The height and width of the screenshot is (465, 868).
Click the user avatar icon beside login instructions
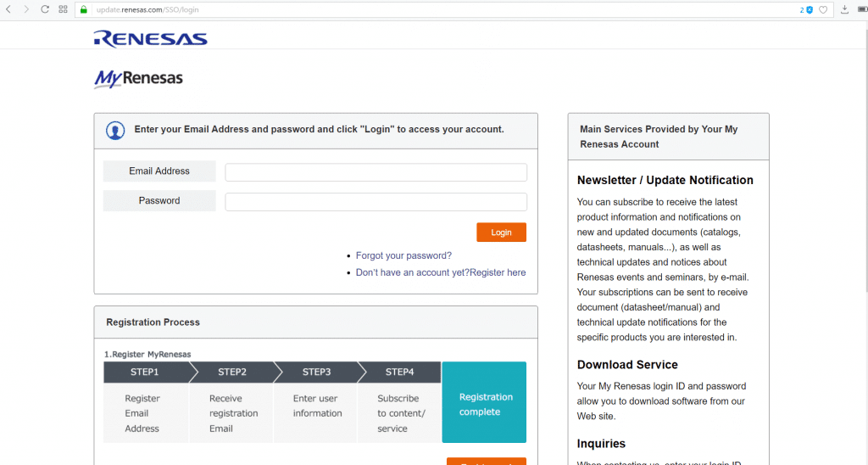(x=115, y=130)
